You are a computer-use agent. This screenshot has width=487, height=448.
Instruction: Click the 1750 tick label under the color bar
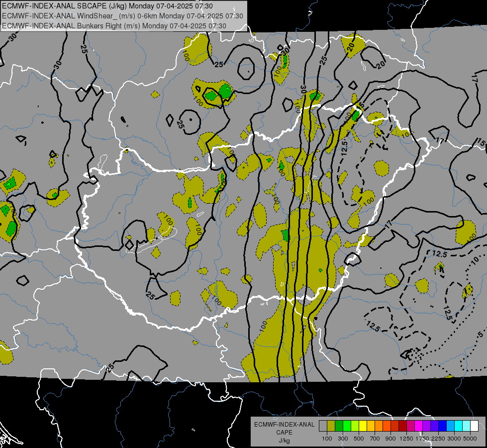422,439
